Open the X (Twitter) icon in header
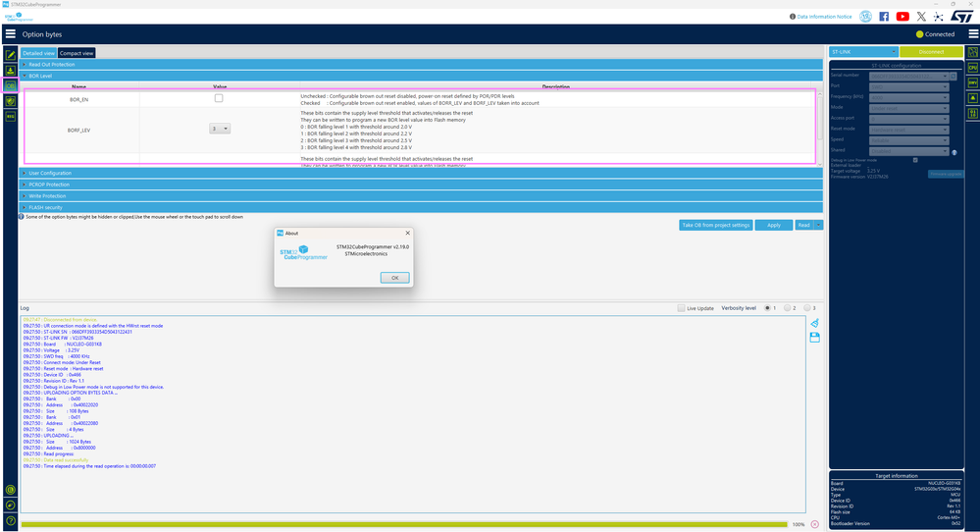This screenshot has width=980, height=532. click(x=921, y=17)
